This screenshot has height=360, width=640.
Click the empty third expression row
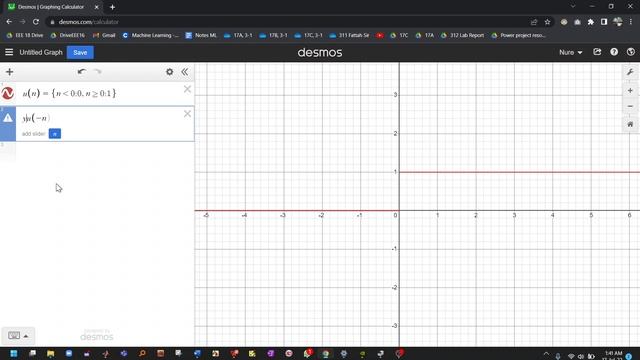(x=97, y=151)
